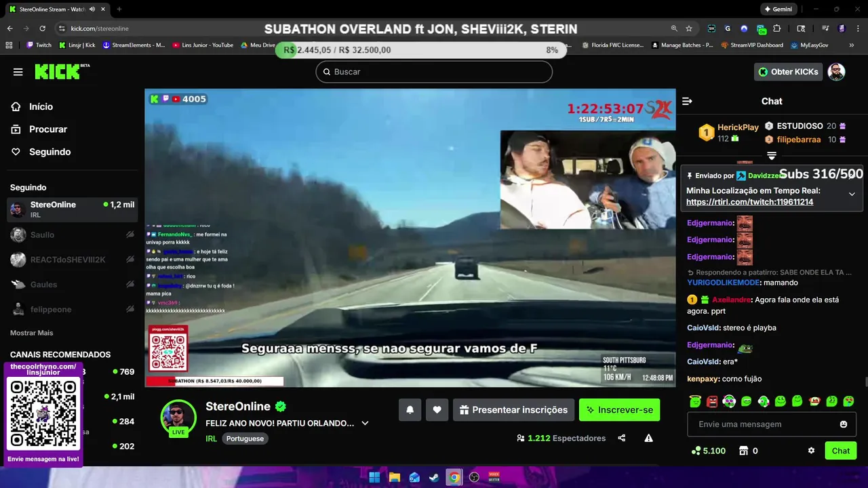This screenshot has height=488, width=868.
Task: Click the channel points balance 5.100
Action: (708, 451)
